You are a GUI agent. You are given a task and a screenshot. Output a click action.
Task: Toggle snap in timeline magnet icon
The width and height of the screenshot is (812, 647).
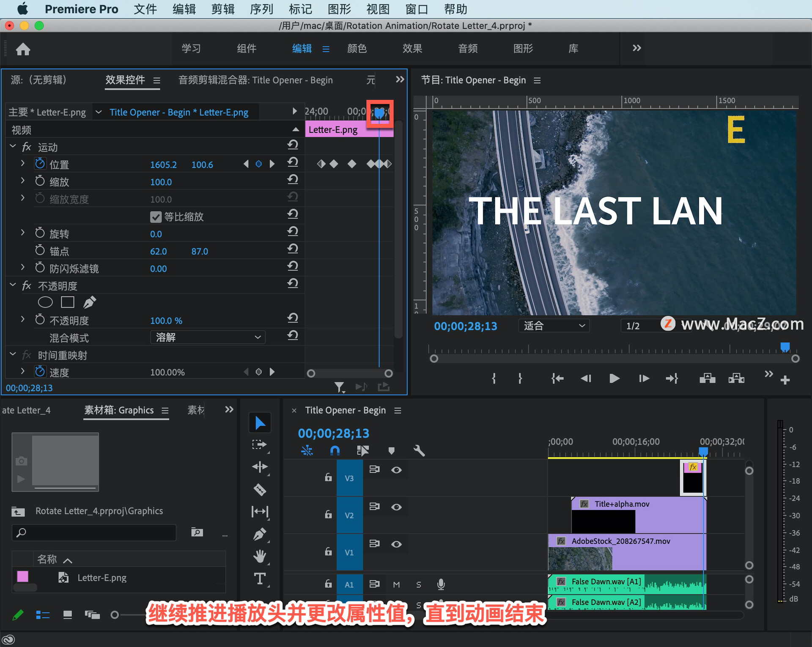(x=335, y=451)
